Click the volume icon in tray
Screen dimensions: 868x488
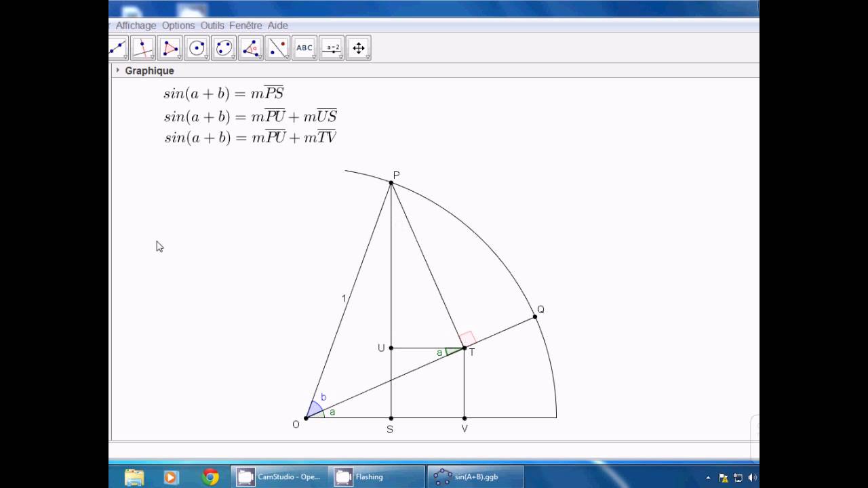click(752, 477)
